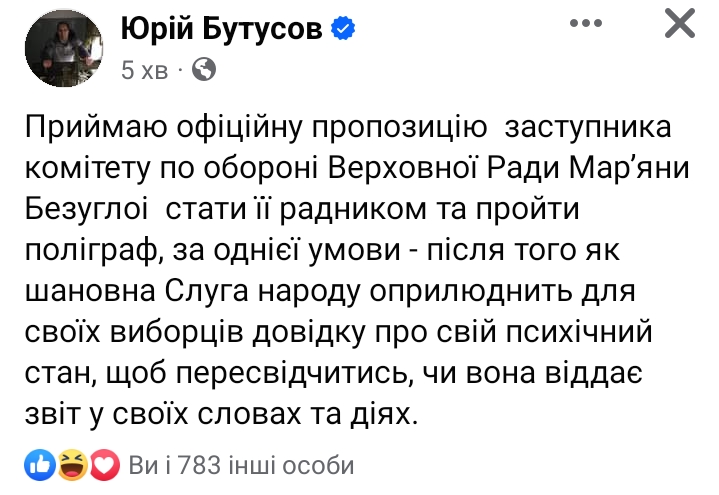Click the laughing Haha reaction emoji
The height and width of the screenshot is (495, 719).
pyautogui.click(x=70, y=464)
